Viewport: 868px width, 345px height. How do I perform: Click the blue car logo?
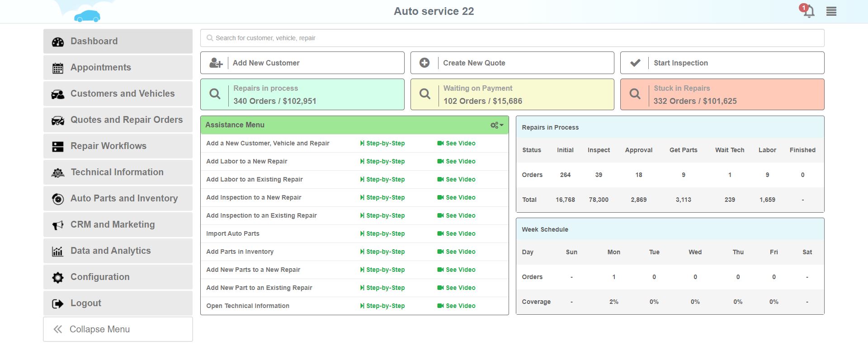(x=87, y=16)
